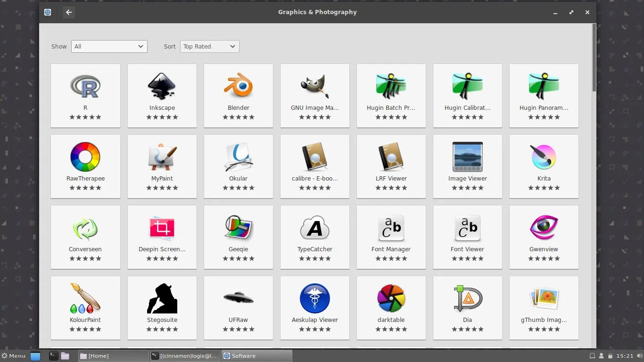Screen dimensions: 644x362
Task: Open gThumb Image Viewer tile
Action: click(x=544, y=308)
